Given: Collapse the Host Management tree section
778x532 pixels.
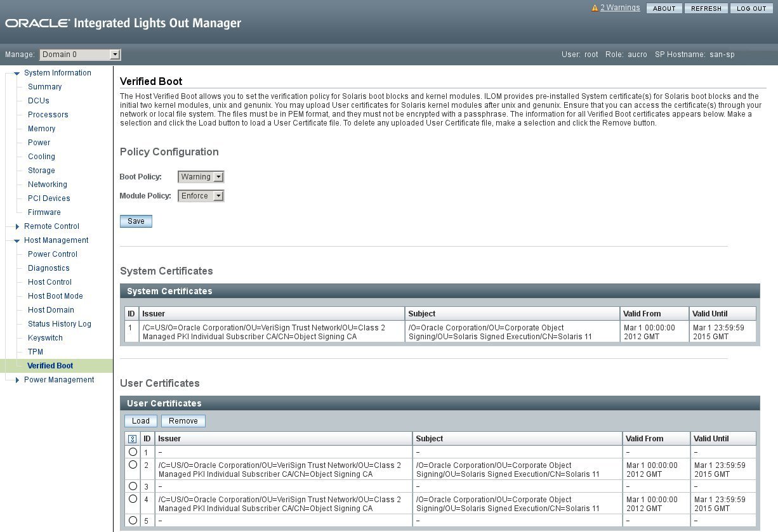Looking at the screenshot, I should coord(16,240).
